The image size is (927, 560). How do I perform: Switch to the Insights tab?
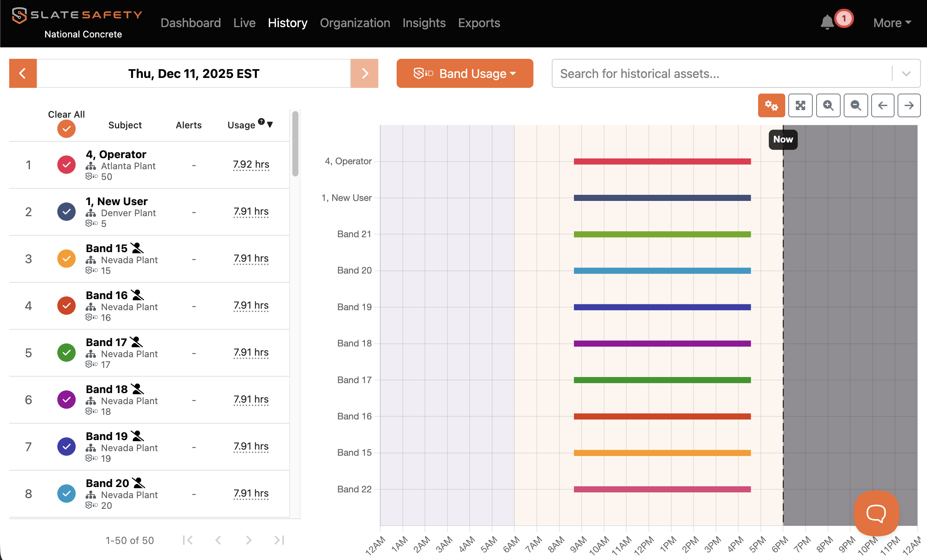point(424,23)
